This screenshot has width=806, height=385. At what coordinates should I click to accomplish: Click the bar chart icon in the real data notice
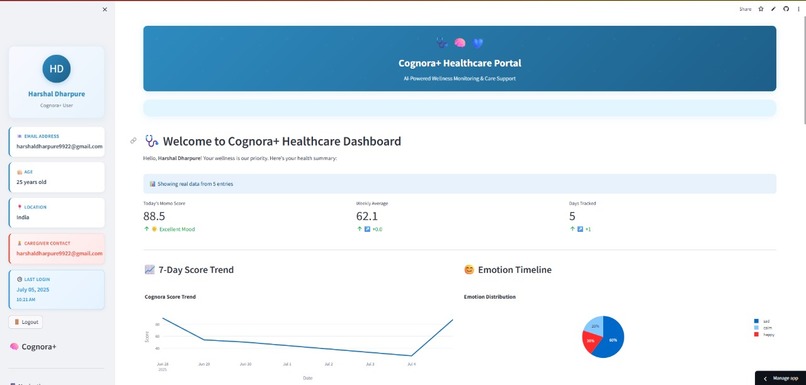(x=152, y=184)
